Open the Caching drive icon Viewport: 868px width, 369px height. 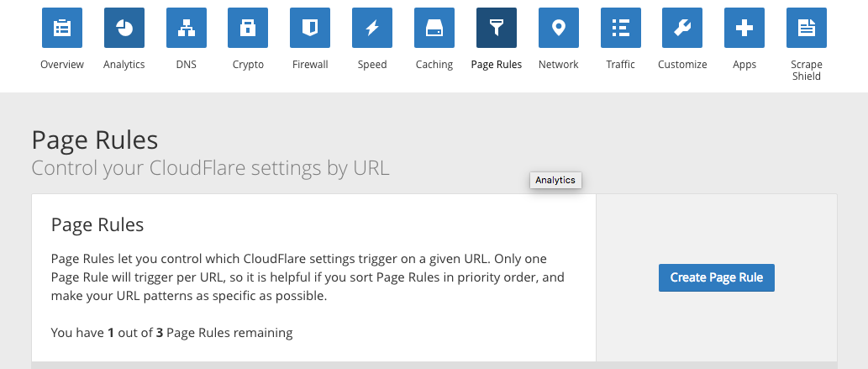[x=434, y=28]
